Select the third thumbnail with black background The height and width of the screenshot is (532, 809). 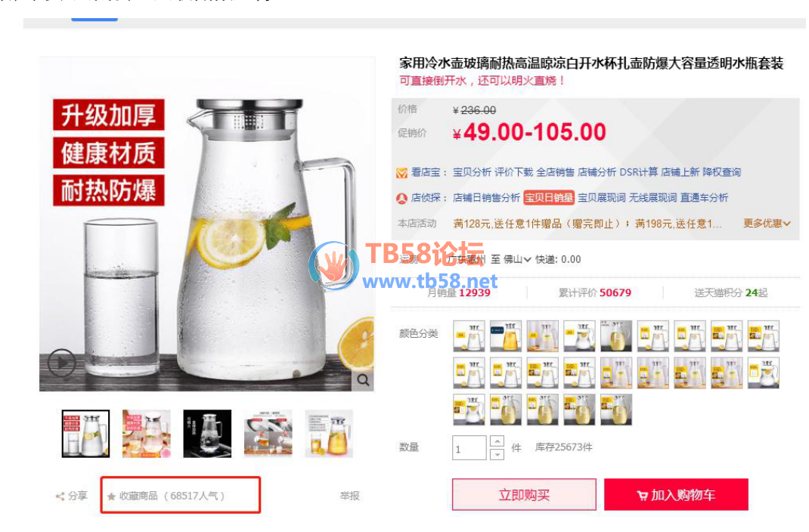207,434
